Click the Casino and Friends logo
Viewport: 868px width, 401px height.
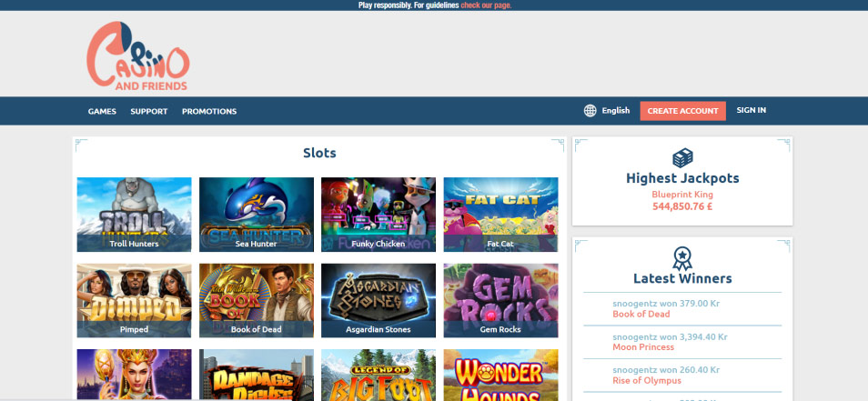point(137,55)
